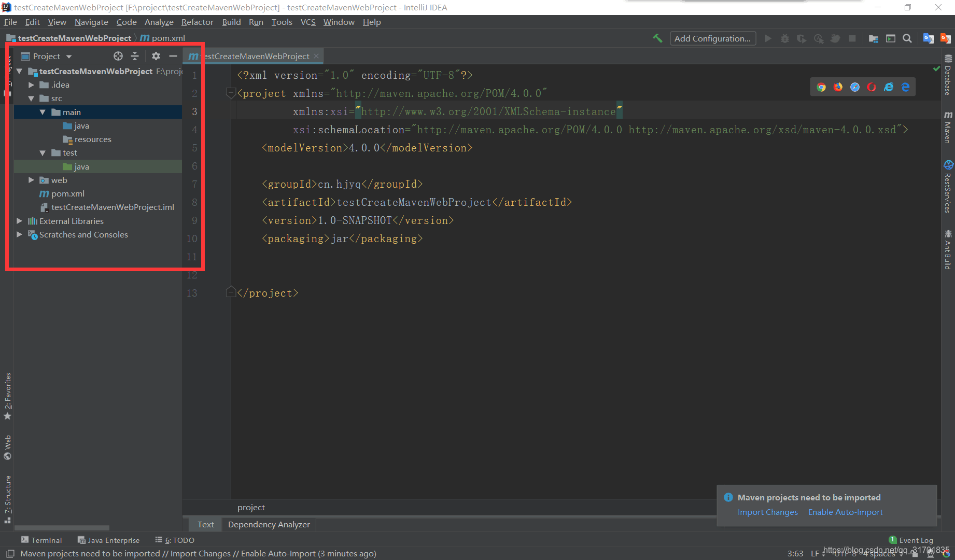The height and width of the screenshot is (560, 955).
Task: Open the Refactor menu
Action: click(197, 22)
